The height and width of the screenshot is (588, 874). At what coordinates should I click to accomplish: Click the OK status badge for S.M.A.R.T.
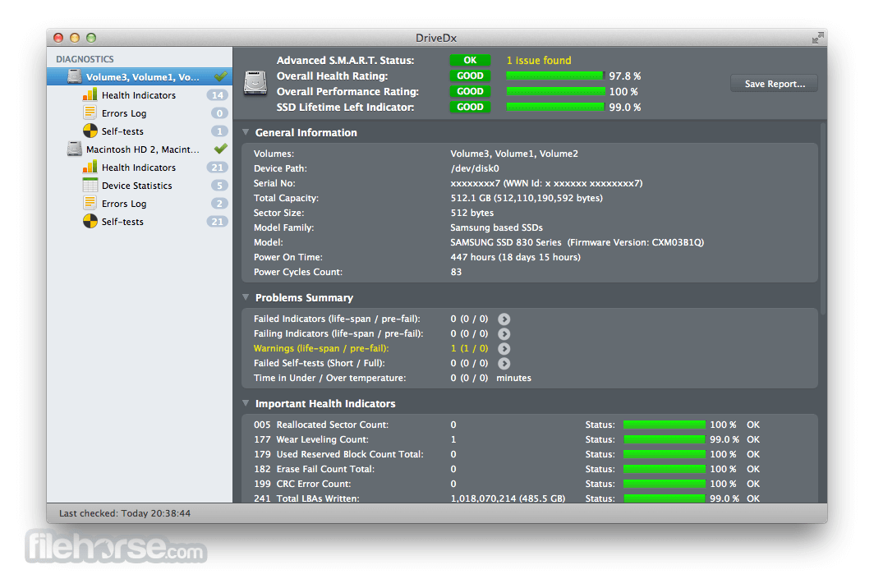(470, 60)
